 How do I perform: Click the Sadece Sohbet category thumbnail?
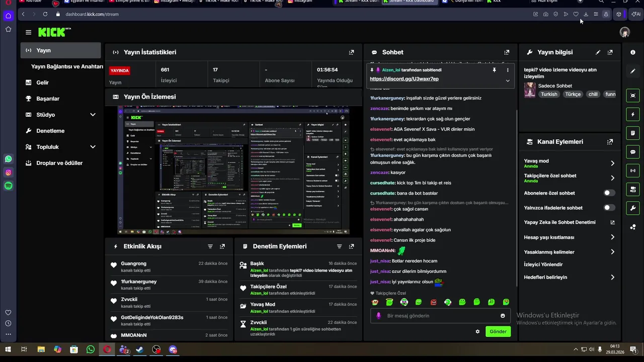point(530,90)
